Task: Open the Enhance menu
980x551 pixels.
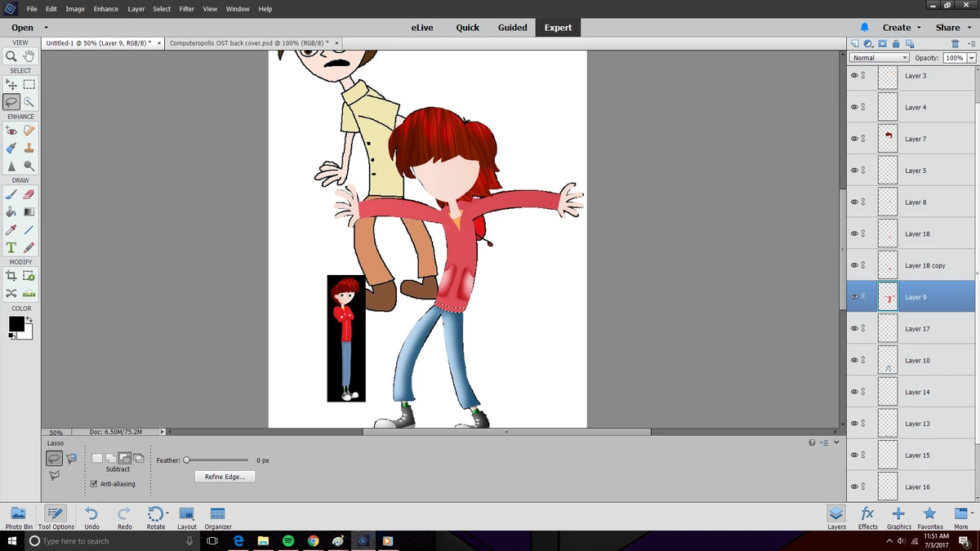Action: click(105, 9)
